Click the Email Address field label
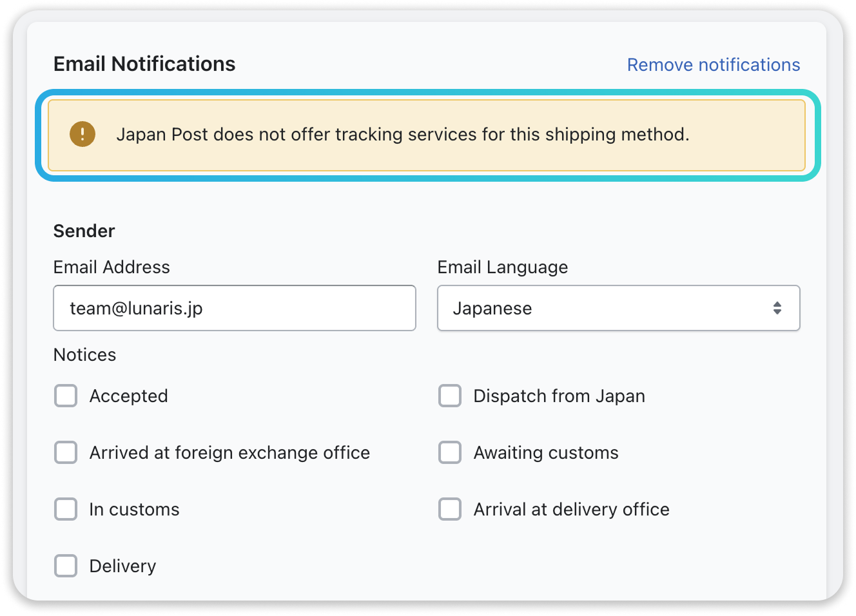The image size is (856, 616). click(112, 267)
